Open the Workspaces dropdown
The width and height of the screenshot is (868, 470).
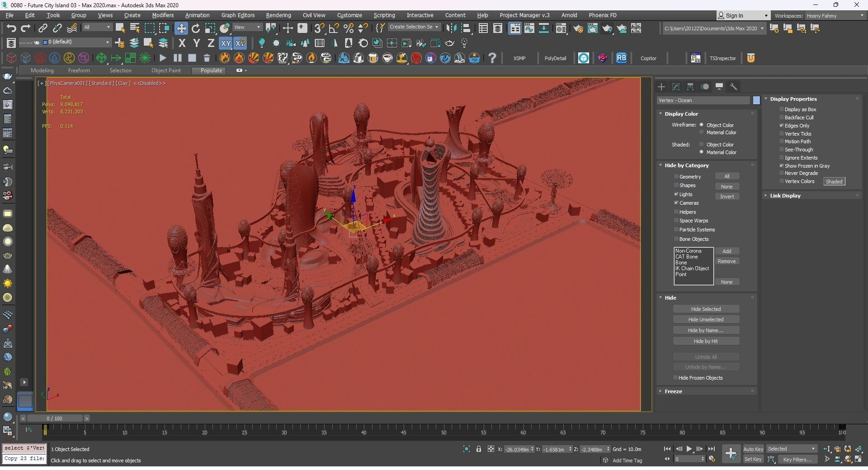835,16
